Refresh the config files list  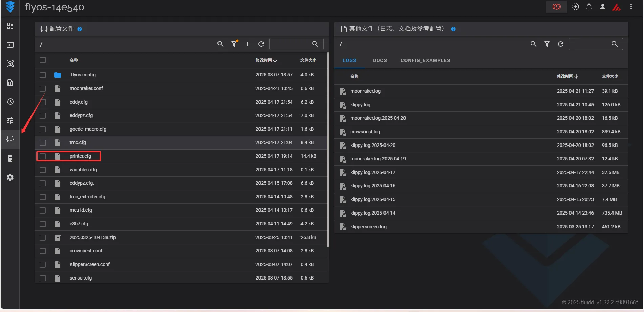(261, 44)
